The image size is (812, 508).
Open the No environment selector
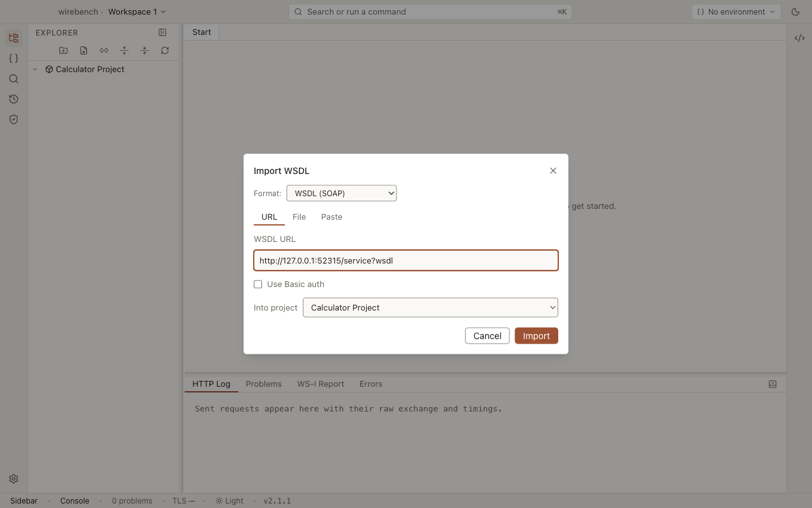(736, 11)
